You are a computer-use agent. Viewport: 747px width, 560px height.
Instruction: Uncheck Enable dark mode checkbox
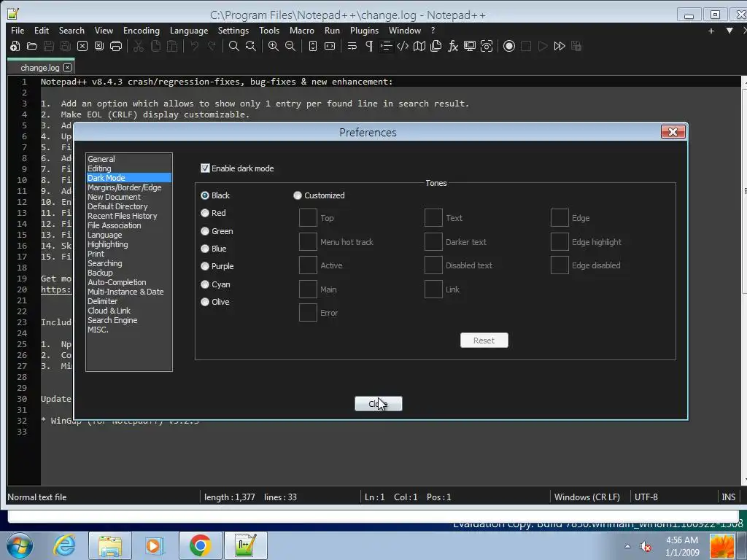pyautogui.click(x=205, y=168)
